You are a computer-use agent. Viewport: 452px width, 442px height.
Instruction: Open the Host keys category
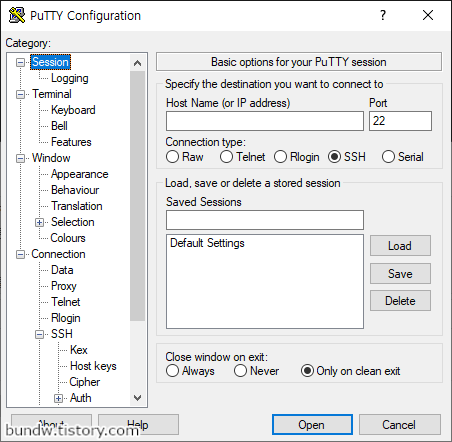pyautogui.click(x=93, y=366)
